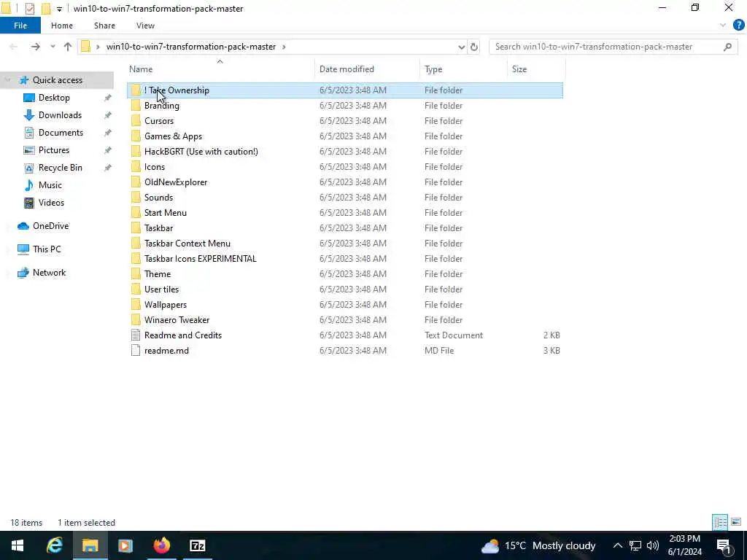747x560 pixels.
Task: Select the User tiles folder
Action: pyautogui.click(x=161, y=289)
